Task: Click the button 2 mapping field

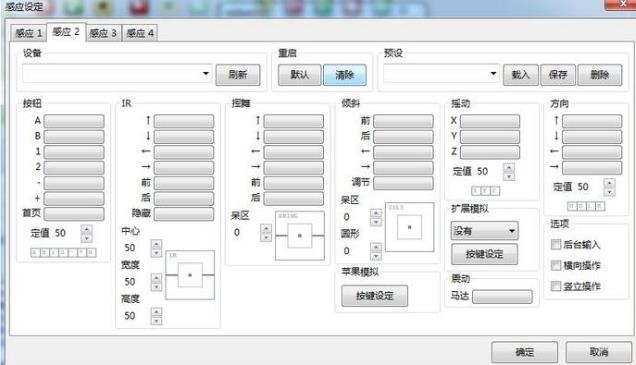Action: tap(74, 167)
